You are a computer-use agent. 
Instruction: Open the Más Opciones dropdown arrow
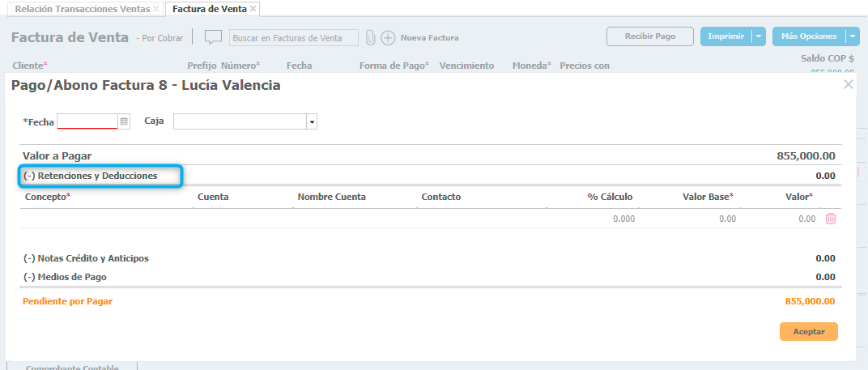(x=853, y=36)
